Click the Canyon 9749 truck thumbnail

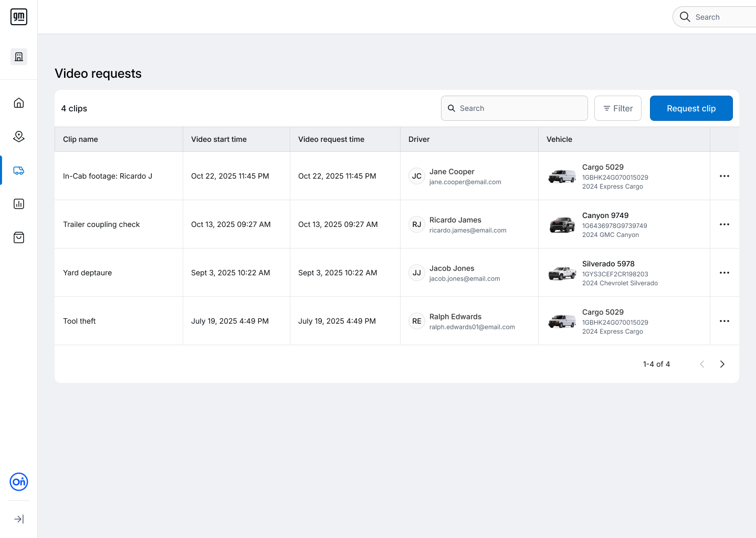(562, 225)
